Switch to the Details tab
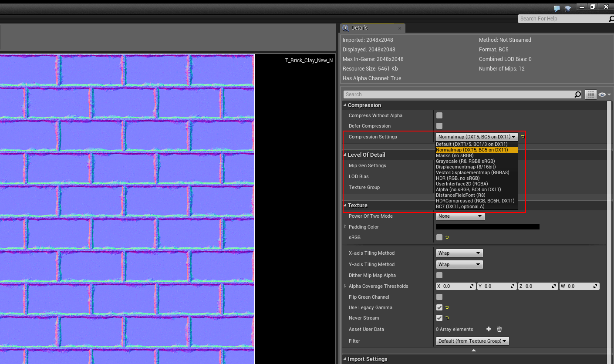Viewport: 614px width, 364px height. (359, 28)
